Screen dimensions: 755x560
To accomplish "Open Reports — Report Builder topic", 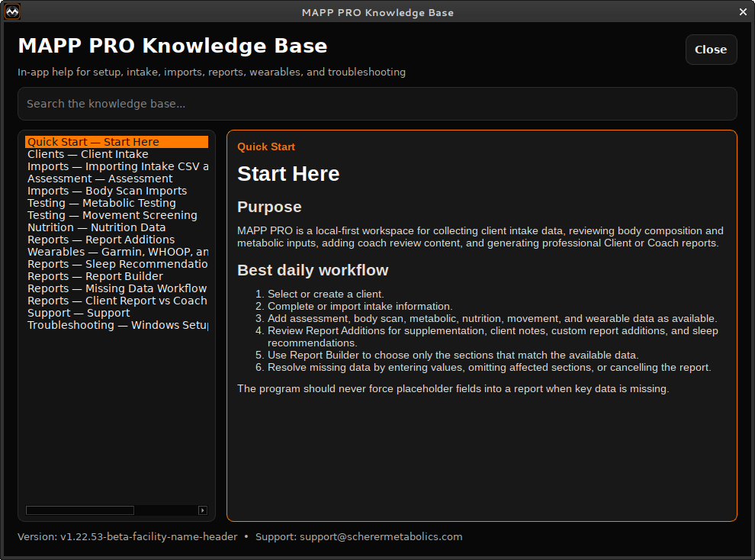I will [x=117, y=276].
